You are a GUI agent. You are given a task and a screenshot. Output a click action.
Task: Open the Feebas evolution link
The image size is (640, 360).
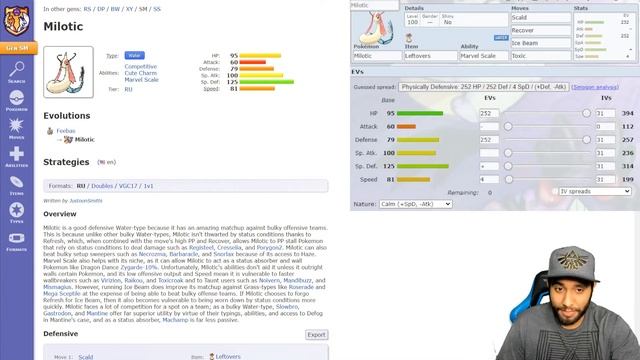click(66, 131)
